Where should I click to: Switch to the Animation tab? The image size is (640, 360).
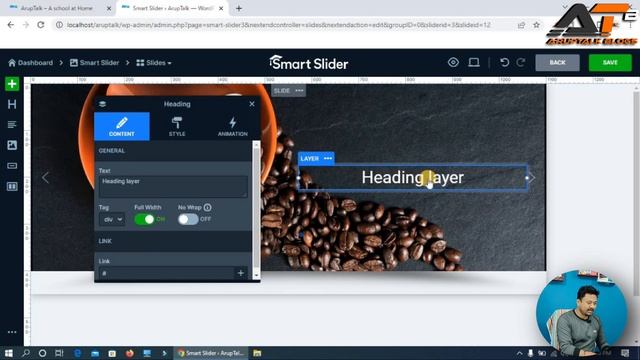tap(232, 127)
